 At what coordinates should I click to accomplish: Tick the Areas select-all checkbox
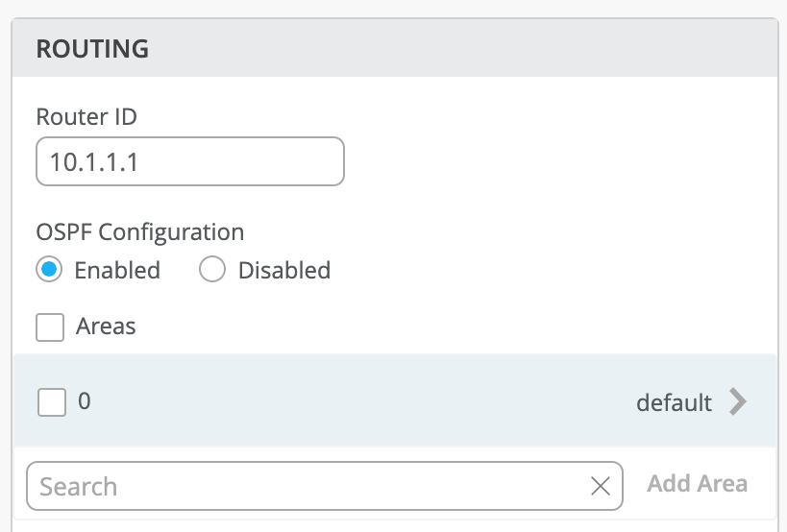(x=50, y=327)
